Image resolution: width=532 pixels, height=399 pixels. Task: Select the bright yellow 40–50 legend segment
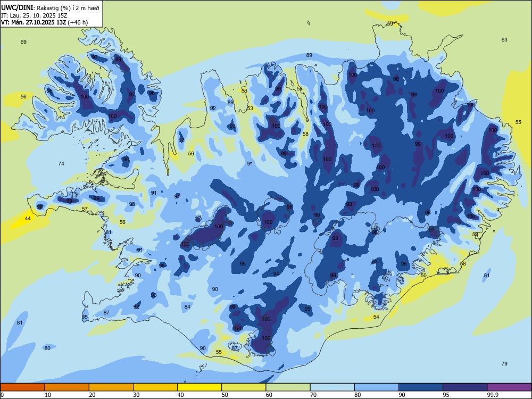(x=199, y=387)
